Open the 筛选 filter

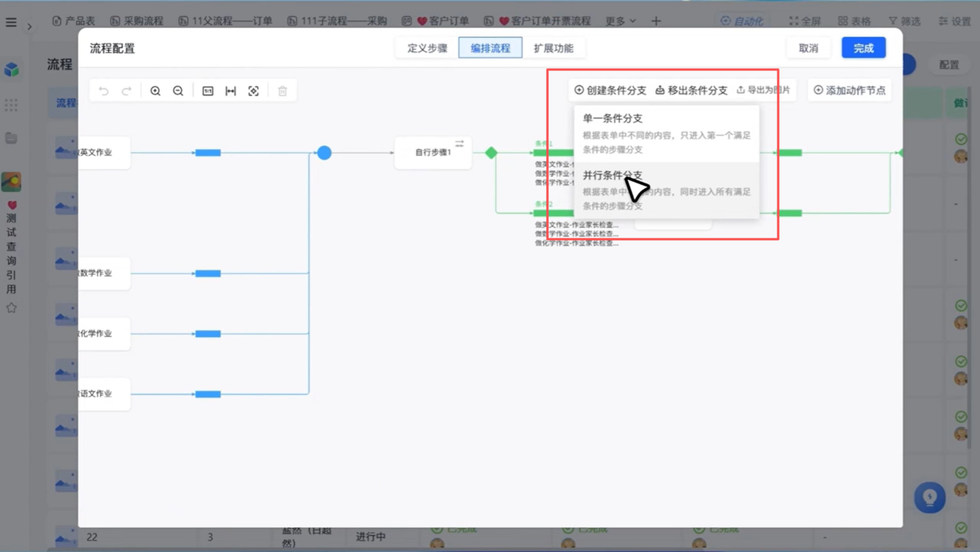[904, 21]
